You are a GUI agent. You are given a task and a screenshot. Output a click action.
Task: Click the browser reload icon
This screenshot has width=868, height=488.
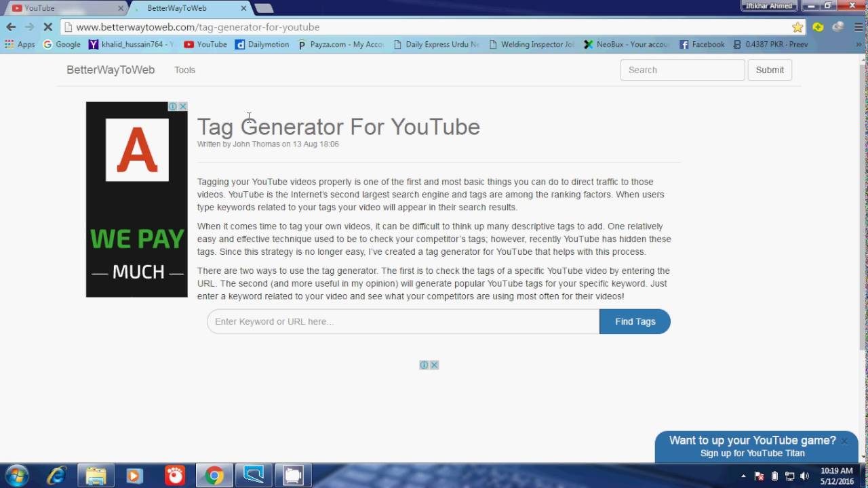[x=47, y=27]
